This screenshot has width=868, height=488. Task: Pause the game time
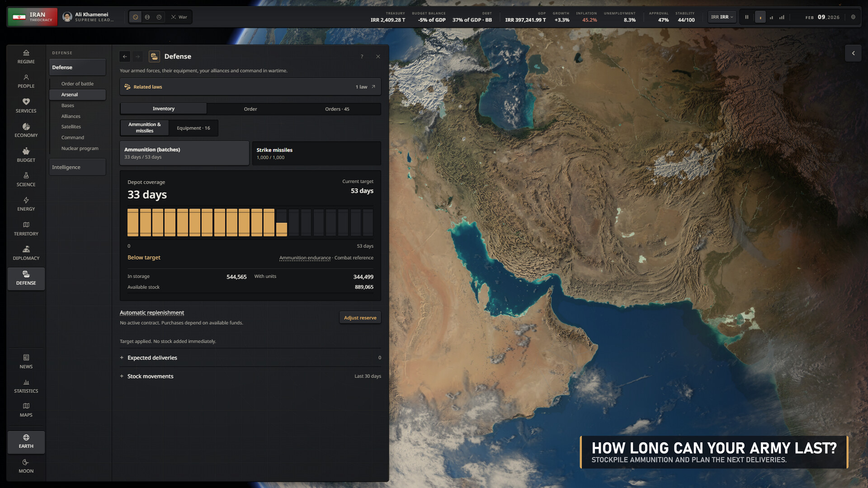click(747, 17)
